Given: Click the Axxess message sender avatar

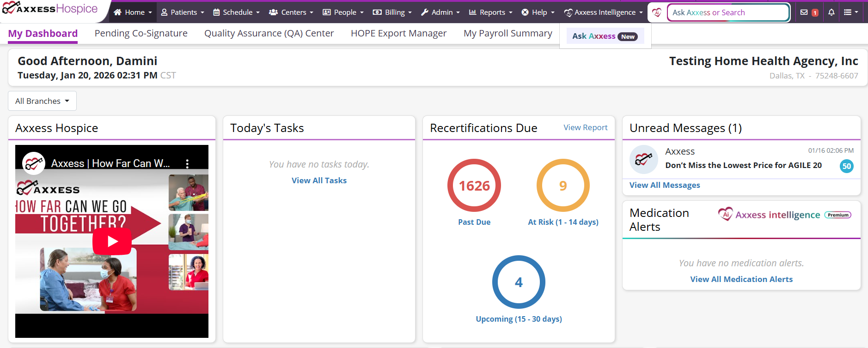Looking at the screenshot, I should (x=644, y=159).
